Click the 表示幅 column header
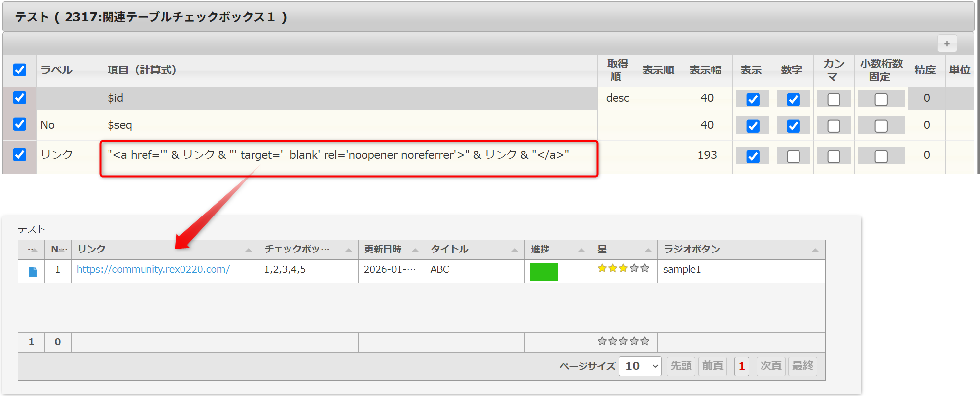The height and width of the screenshot is (396, 980). pyautogui.click(x=705, y=71)
